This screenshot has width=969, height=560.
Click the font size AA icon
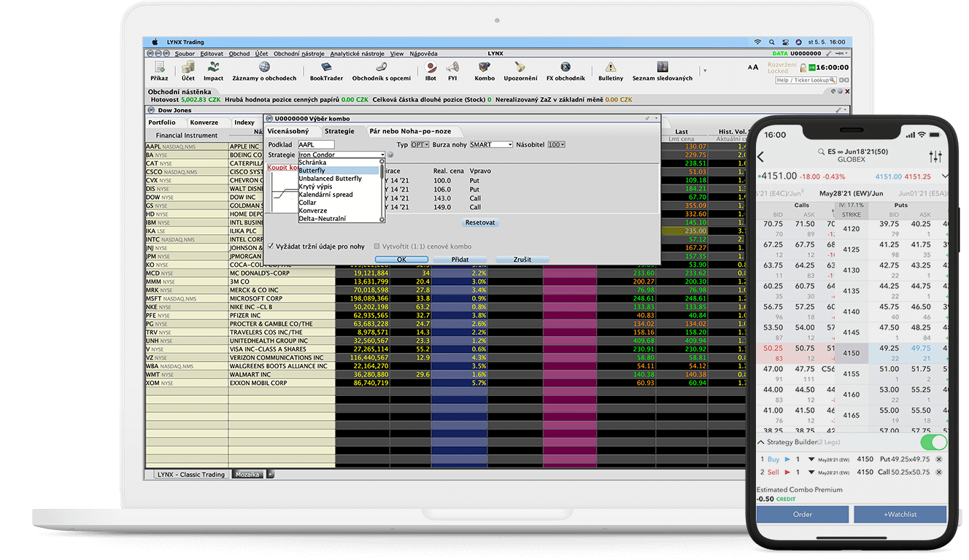coord(753,67)
